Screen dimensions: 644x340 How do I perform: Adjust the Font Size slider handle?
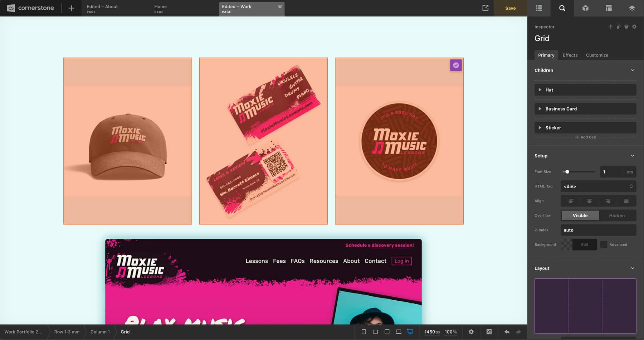point(567,172)
